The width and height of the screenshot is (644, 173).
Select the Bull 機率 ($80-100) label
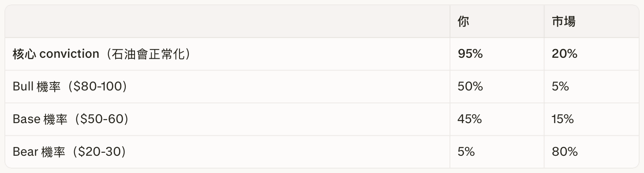70,87
